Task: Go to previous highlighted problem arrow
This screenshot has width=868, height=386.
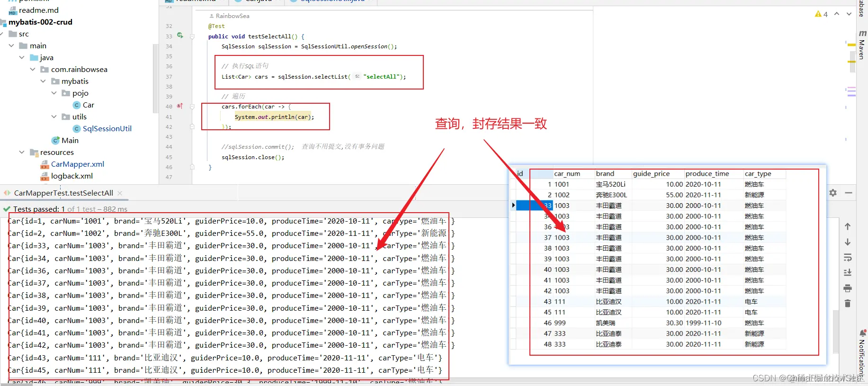Action: point(837,14)
